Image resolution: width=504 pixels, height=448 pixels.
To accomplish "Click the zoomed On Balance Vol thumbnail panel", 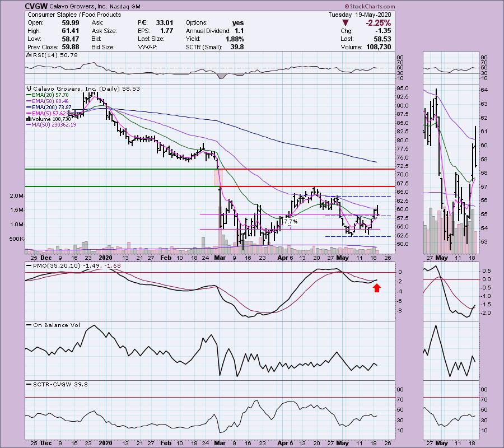I will (x=451, y=351).
